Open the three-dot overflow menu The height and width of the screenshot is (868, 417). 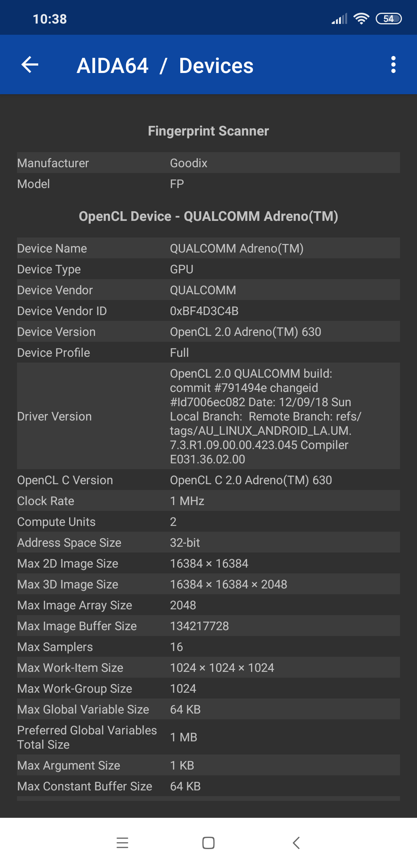tap(393, 64)
